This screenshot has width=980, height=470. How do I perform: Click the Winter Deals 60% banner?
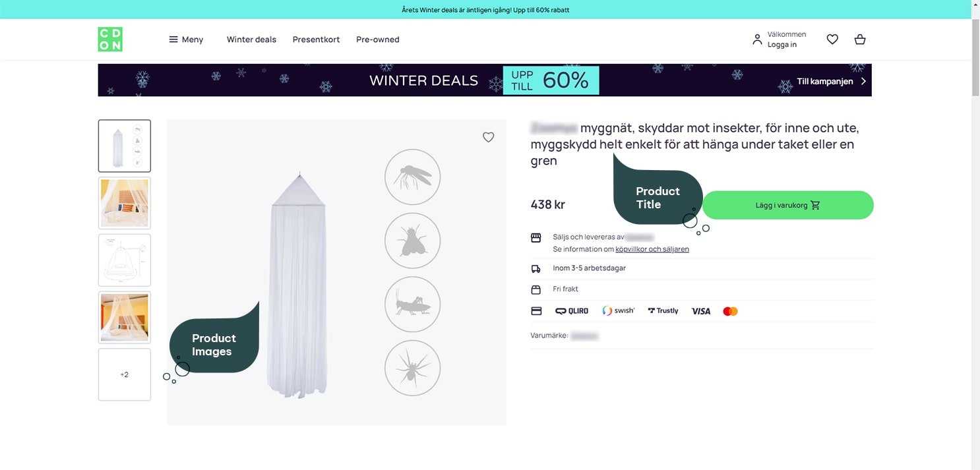[484, 80]
